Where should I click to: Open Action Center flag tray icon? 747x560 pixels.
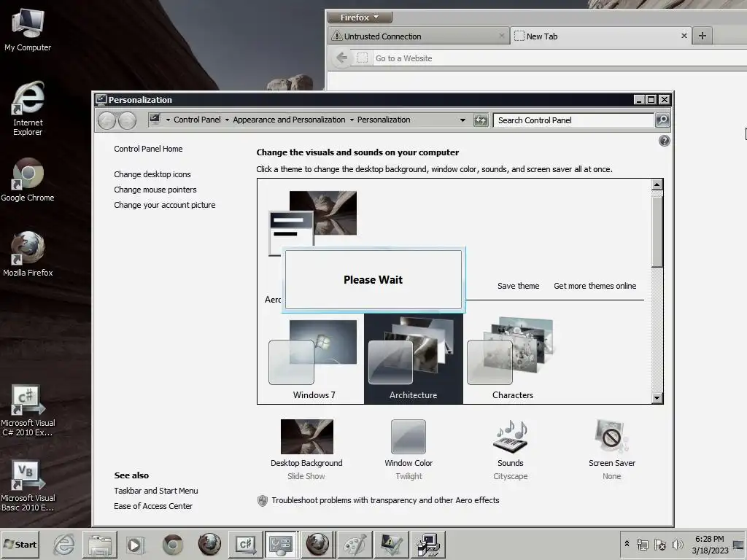pos(659,544)
